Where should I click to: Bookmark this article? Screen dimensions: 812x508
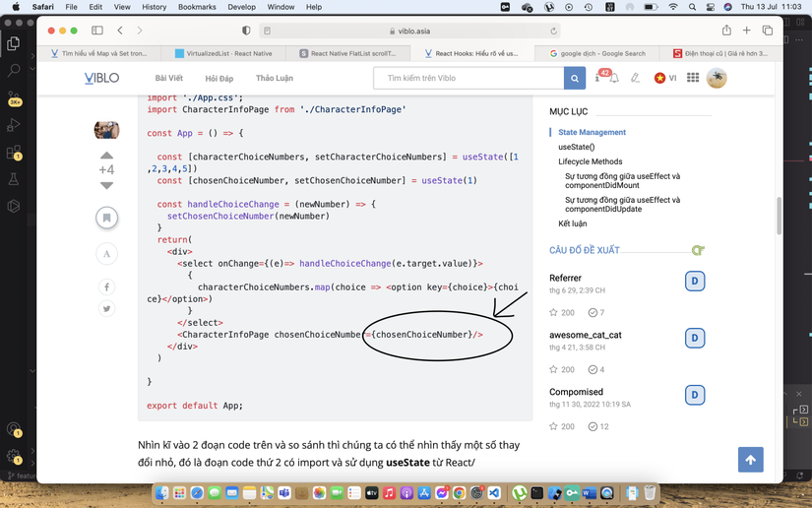click(106, 218)
